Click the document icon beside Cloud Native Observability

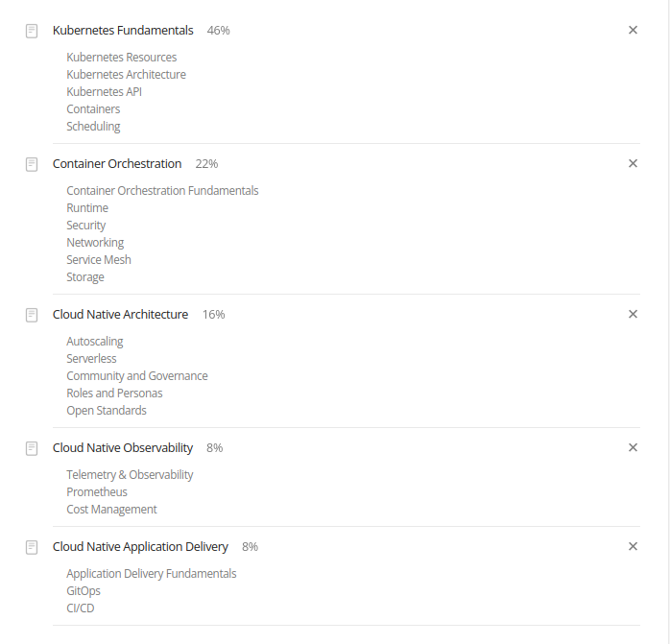(32, 448)
